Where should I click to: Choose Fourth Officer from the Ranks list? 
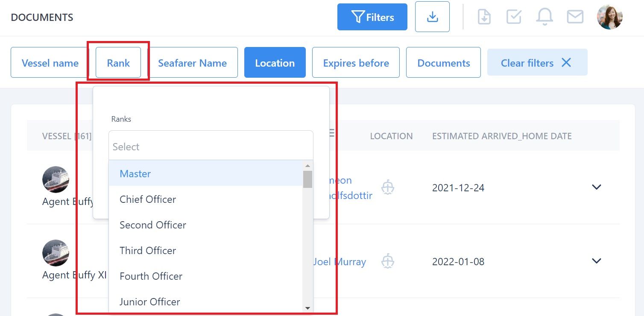click(x=206, y=276)
